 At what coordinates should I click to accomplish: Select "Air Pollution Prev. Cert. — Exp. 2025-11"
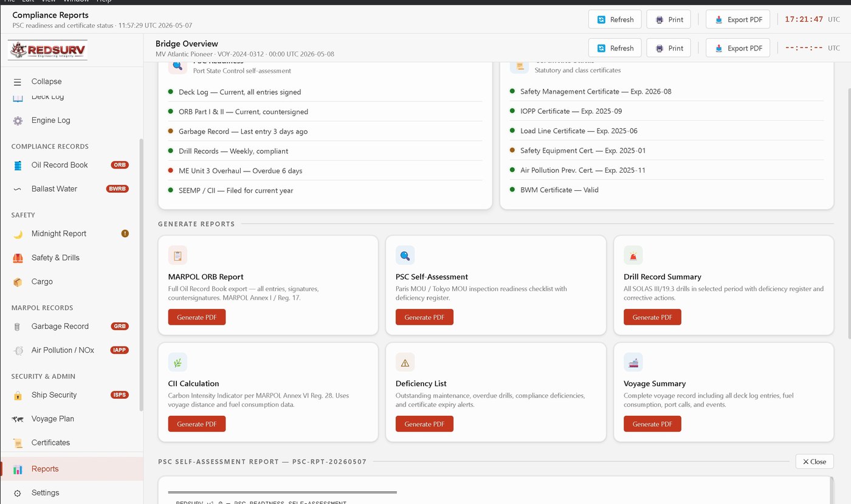[x=667, y=170]
